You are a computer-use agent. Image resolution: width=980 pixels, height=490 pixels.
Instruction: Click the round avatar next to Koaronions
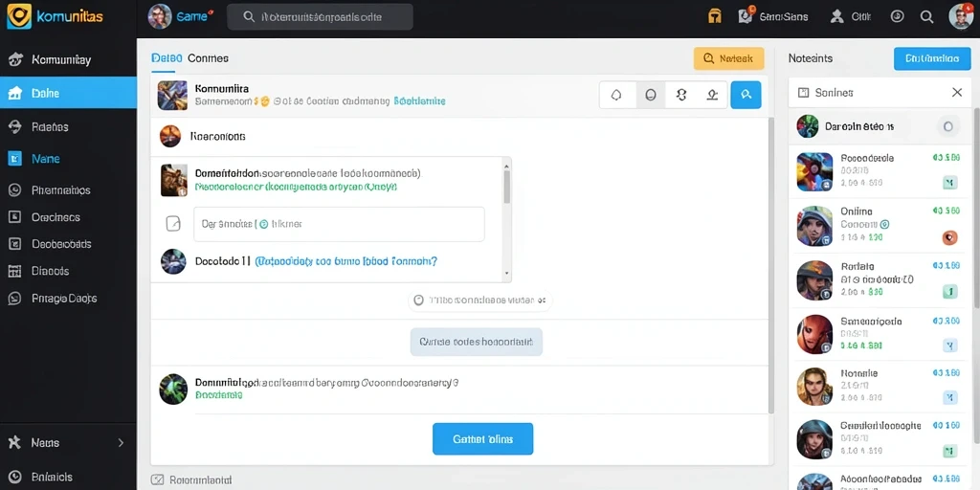click(x=170, y=136)
